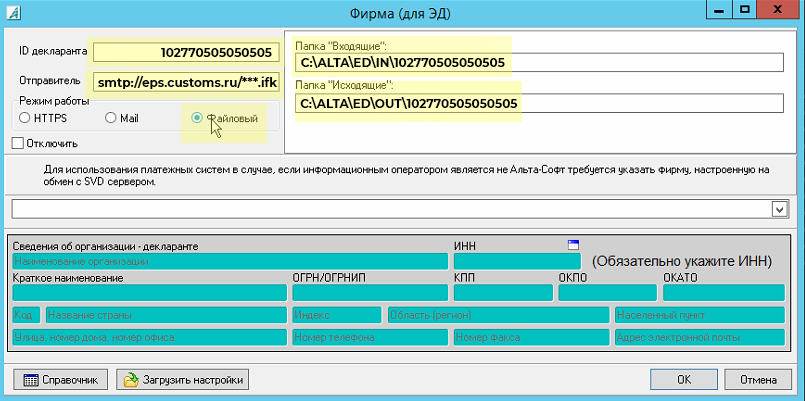Viewport: 805px width, 401px height.
Task: Select the Mail working mode radio button
Action: 110,118
